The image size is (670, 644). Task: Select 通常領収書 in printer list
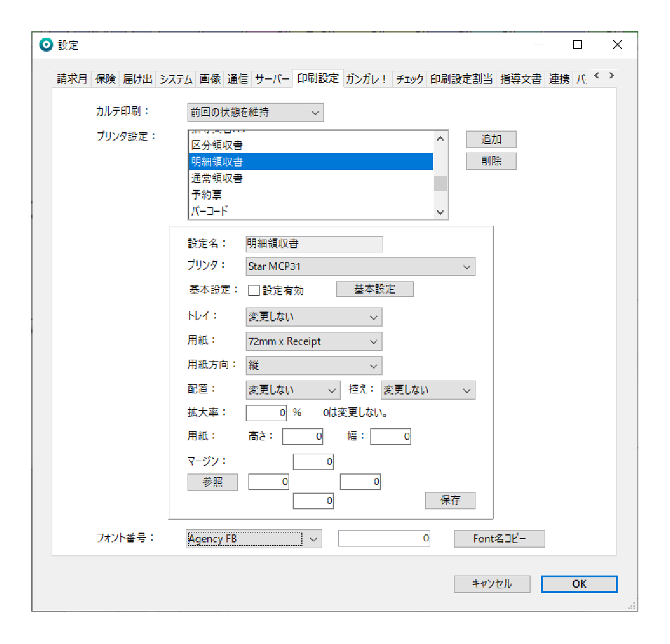(217, 178)
